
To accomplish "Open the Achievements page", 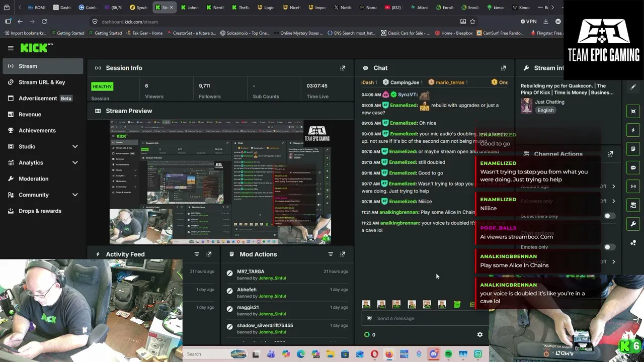I will (x=43, y=130).
